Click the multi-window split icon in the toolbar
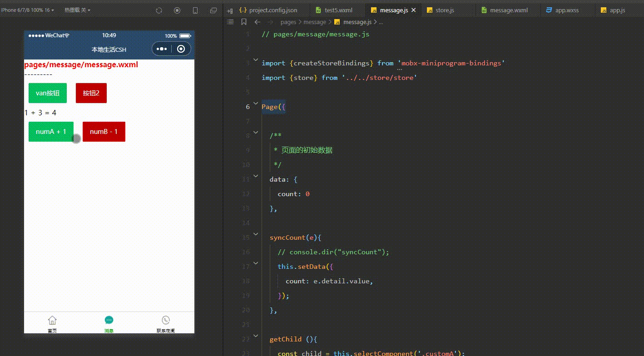Viewport: 644px width, 356px height. 213,10
